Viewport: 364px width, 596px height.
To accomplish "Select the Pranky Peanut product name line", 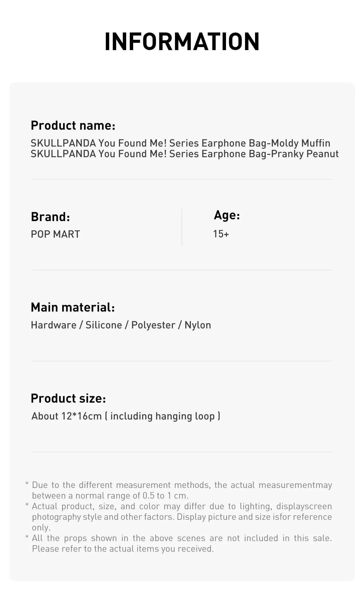I will (x=184, y=154).
